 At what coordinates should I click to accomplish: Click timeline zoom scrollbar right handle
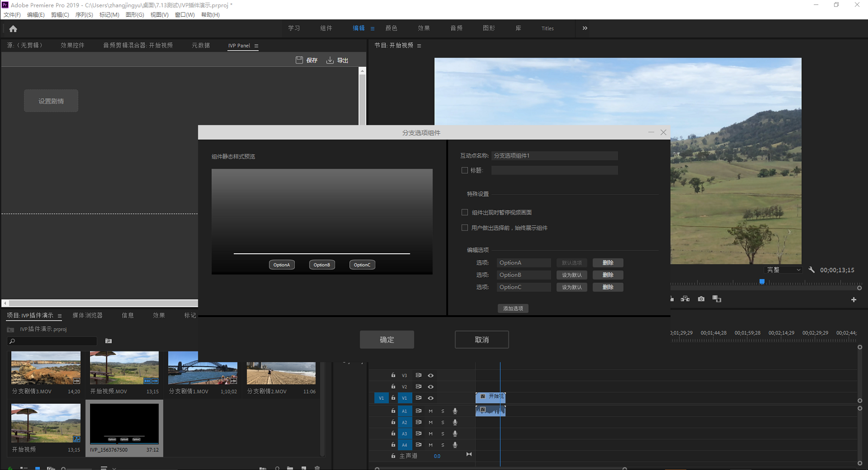624,469
